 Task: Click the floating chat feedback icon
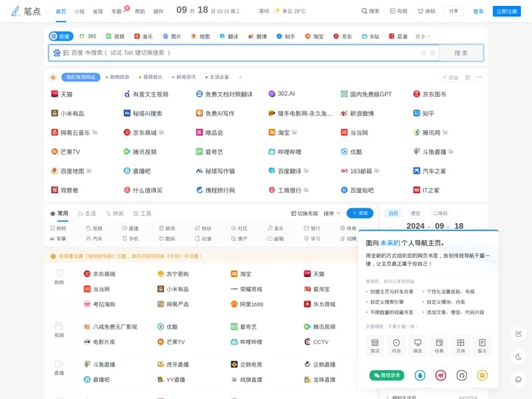point(518,380)
